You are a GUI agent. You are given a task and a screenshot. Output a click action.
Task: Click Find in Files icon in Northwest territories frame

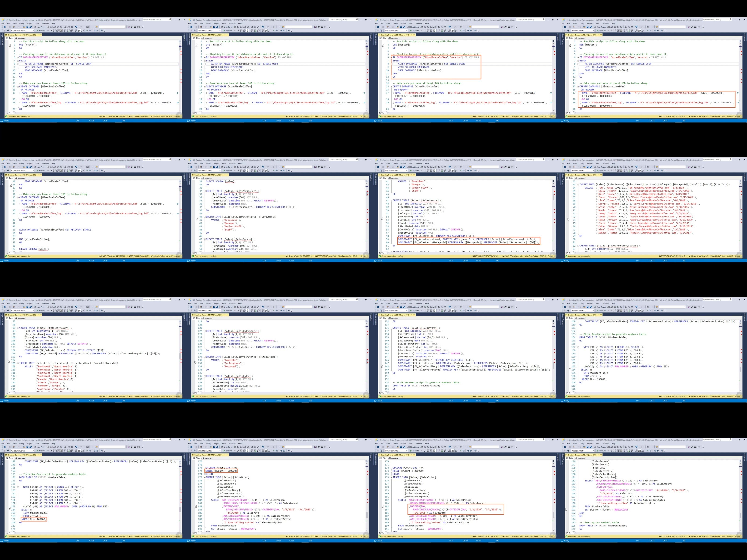(x=97, y=307)
